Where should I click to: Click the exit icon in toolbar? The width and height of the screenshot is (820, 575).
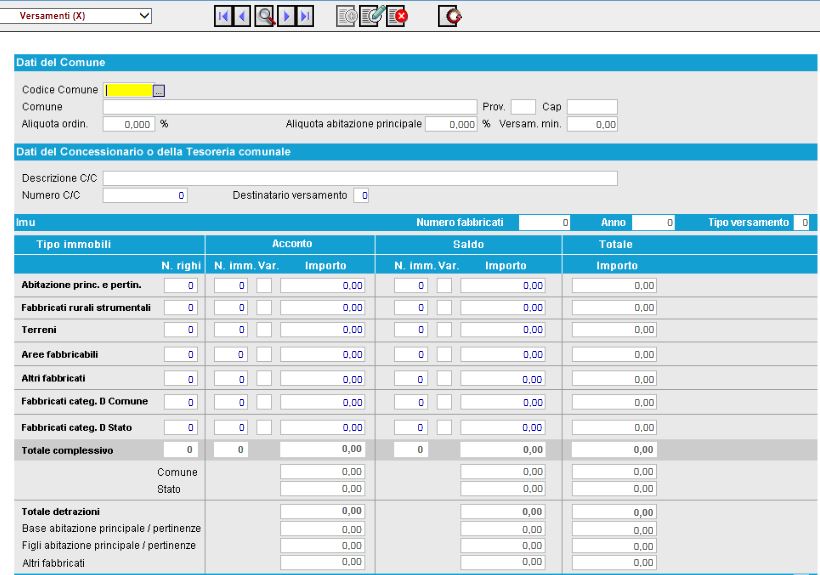tap(451, 16)
